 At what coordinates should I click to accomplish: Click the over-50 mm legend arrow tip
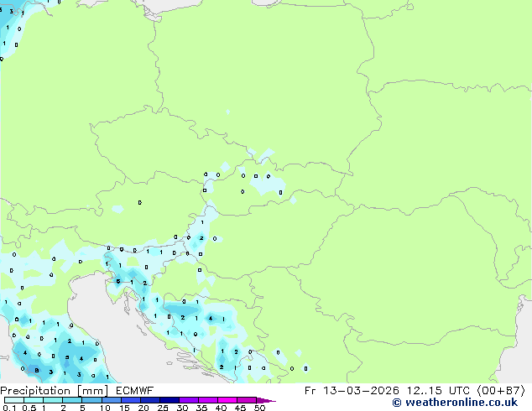(x=266, y=400)
